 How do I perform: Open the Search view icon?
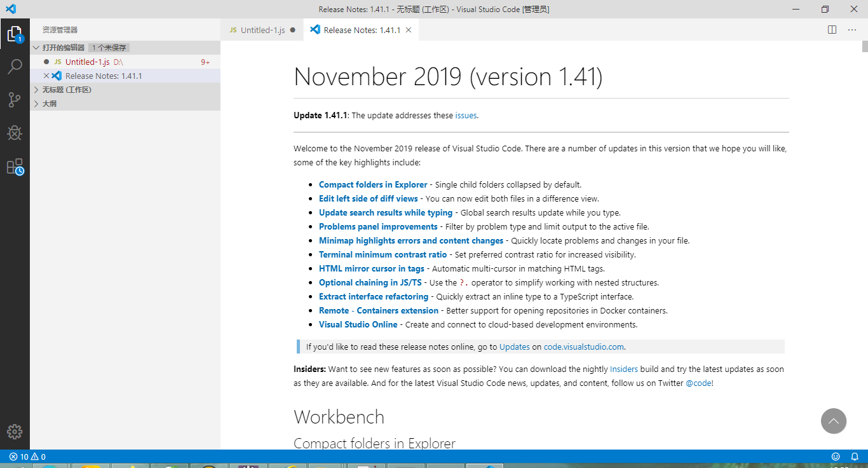coord(15,67)
